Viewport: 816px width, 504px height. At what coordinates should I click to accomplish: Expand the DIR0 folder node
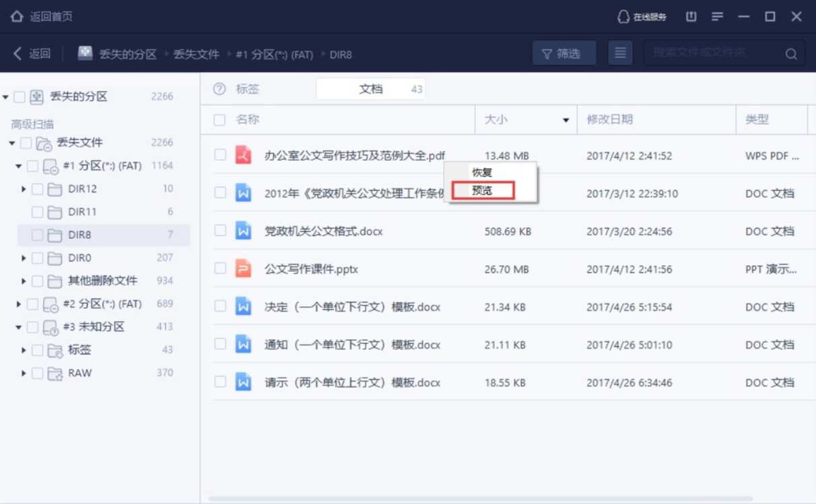point(24,258)
